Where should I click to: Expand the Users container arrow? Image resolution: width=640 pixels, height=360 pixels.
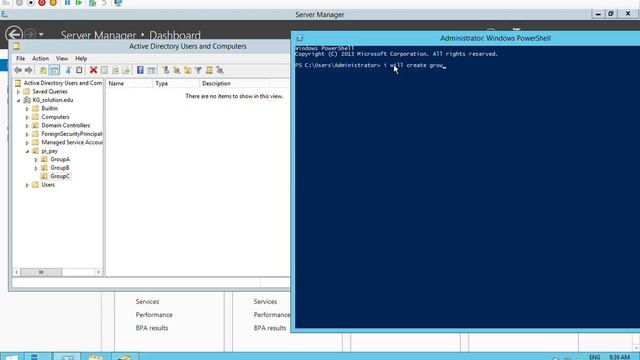(27, 185)
